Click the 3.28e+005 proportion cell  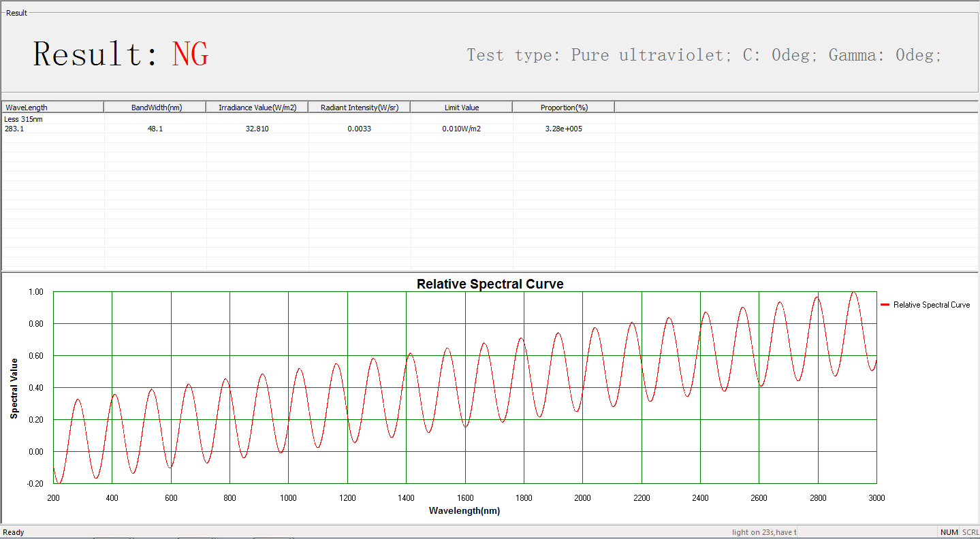coord(564,129)
